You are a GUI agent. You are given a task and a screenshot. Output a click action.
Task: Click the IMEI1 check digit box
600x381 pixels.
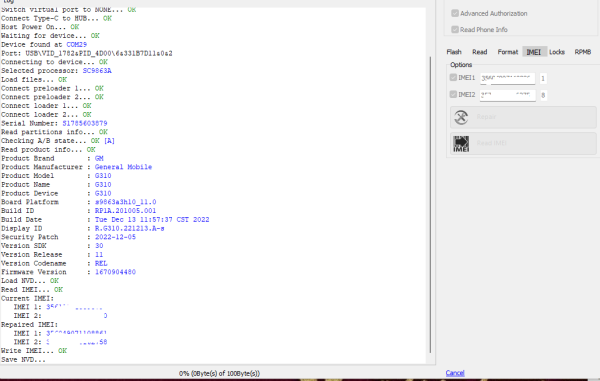tap(543, 78)
